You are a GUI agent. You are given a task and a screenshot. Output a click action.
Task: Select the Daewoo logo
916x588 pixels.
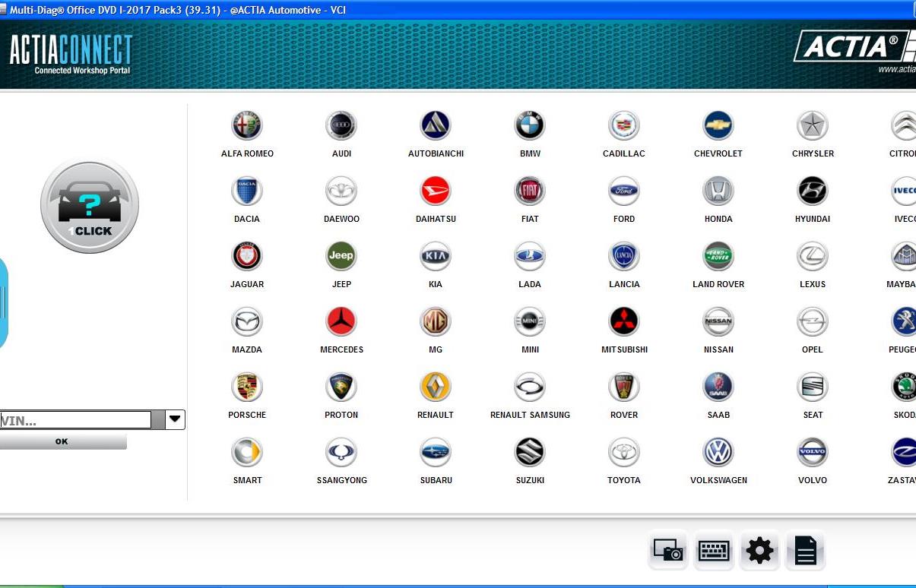(x=341, y=191)
